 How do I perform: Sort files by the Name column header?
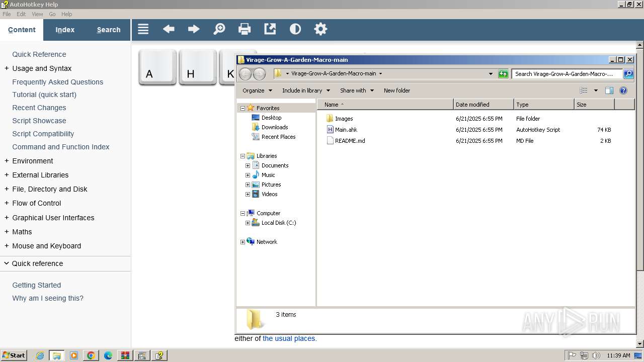pos(385,105)
